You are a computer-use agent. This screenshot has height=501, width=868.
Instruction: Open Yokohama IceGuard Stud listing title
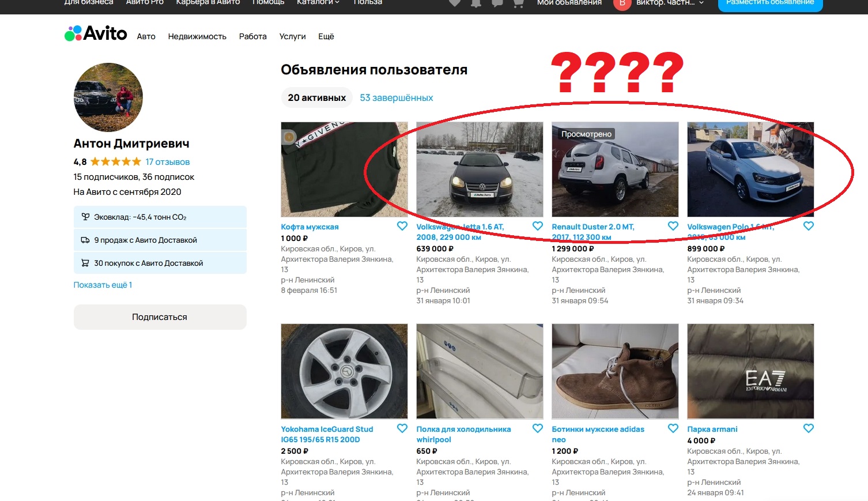(x=327, y=434)
